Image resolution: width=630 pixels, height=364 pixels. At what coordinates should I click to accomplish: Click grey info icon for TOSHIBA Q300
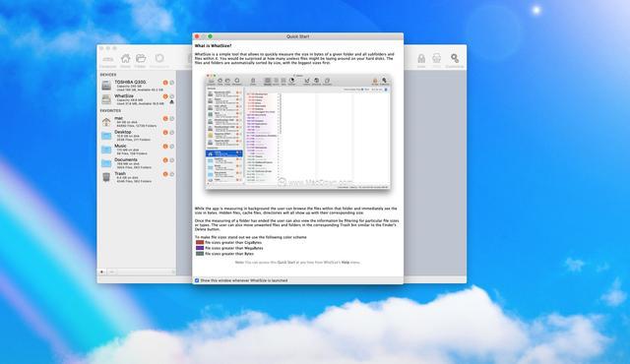(x=172, y=83)
